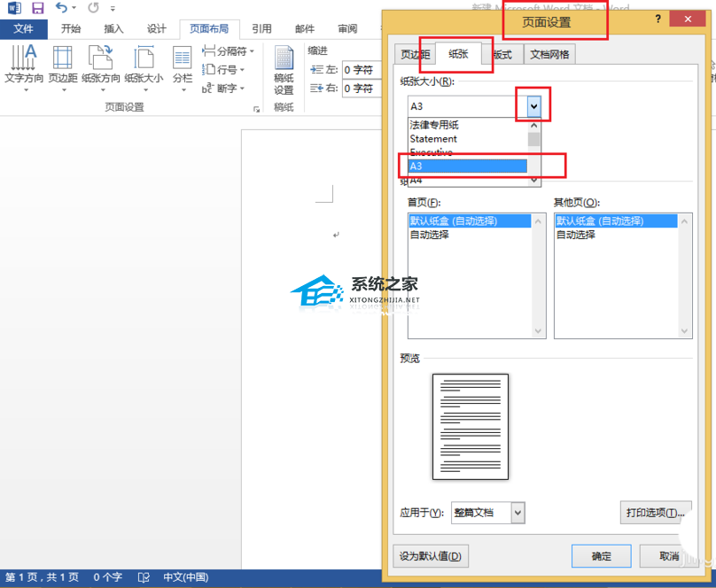Open the 文字方向 text direction tool

(24, 68)
